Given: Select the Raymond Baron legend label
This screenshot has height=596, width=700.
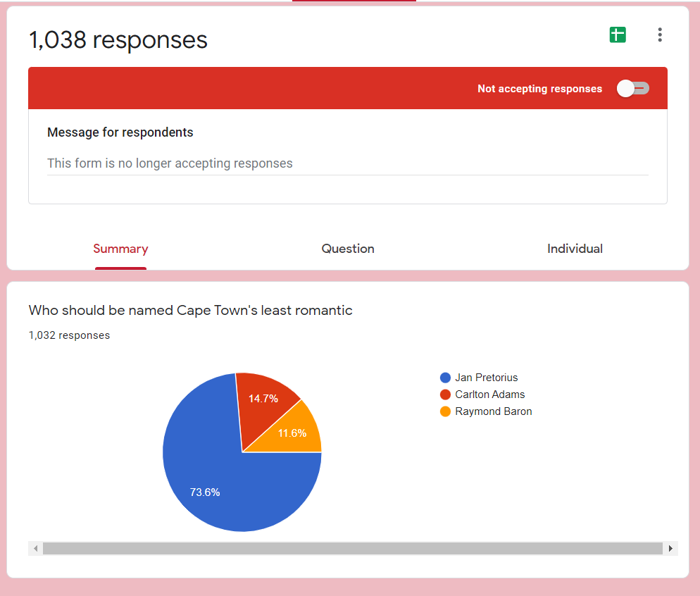Looking at the screenshot, I should tap(493, 411).
